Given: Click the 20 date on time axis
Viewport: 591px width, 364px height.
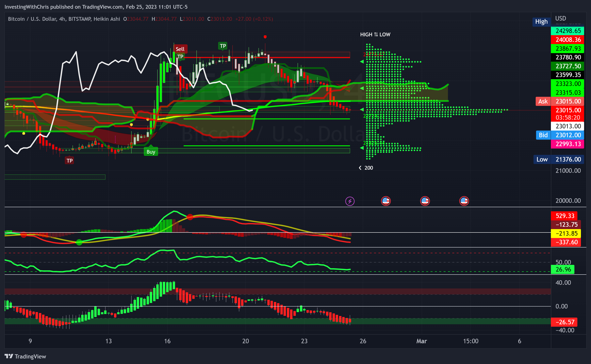Looking at the screenshot, I should click(245, 341).
